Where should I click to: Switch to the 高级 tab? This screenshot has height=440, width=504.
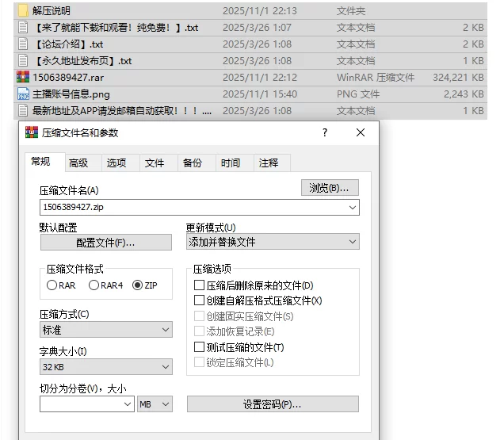tap(78, 163)
